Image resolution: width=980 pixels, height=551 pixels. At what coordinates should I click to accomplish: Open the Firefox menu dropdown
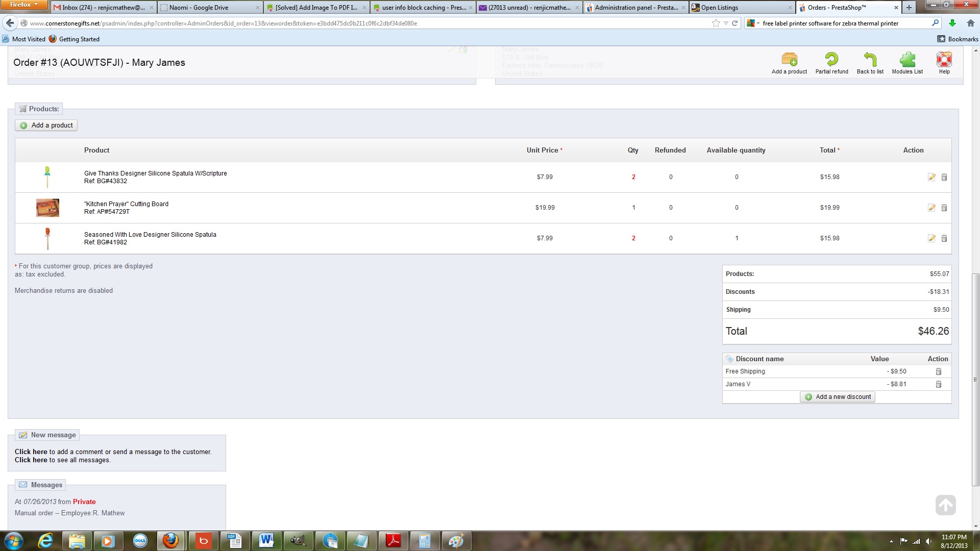pos(24,5)
